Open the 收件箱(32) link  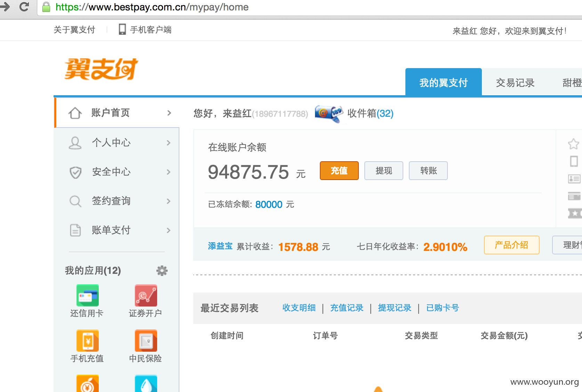click(x=371, y=113)
